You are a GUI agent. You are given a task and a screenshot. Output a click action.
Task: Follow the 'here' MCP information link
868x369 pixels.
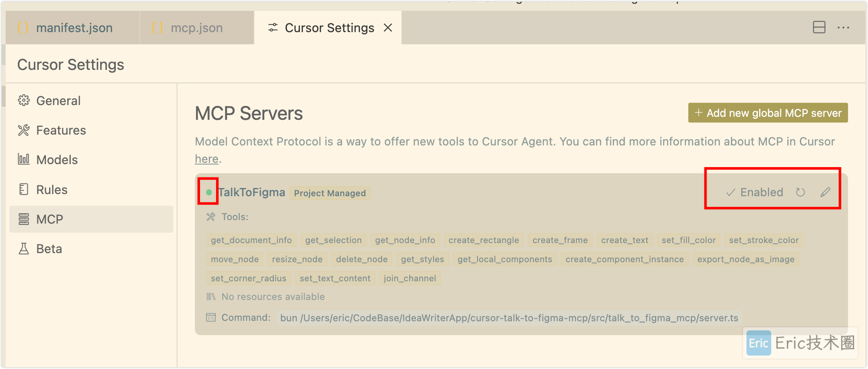(x=207, y=159)
